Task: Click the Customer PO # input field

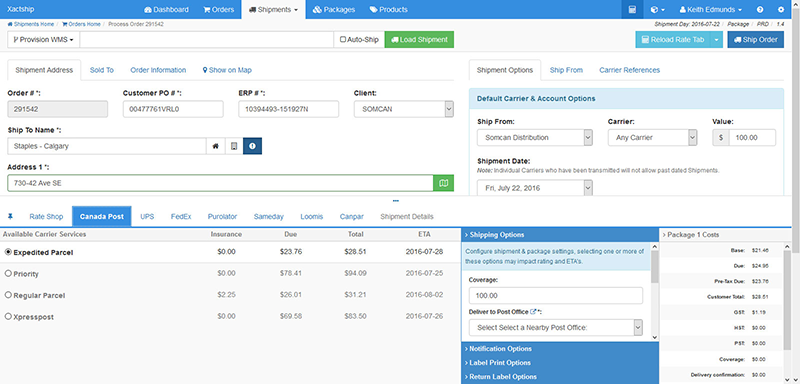Action: click(x=173, y=109)
